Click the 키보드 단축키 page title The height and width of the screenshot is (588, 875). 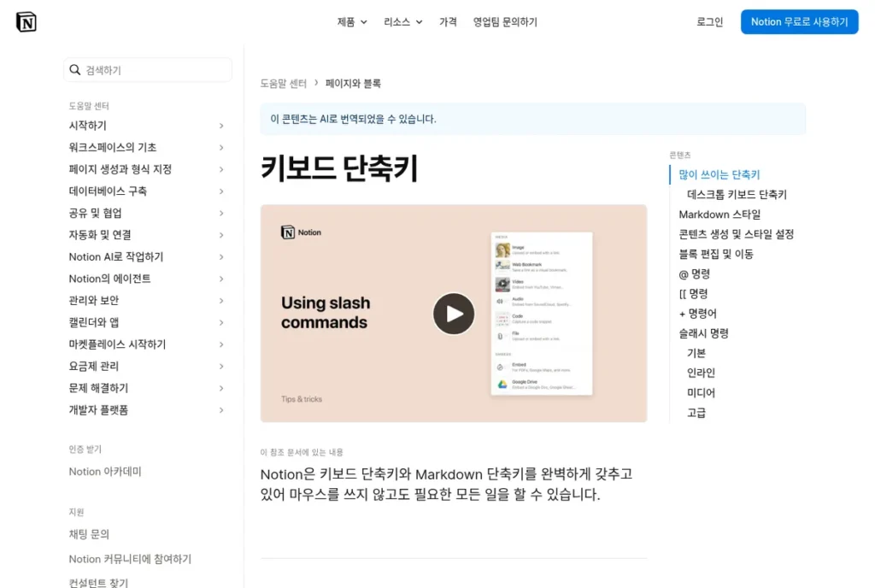[339, 168]
